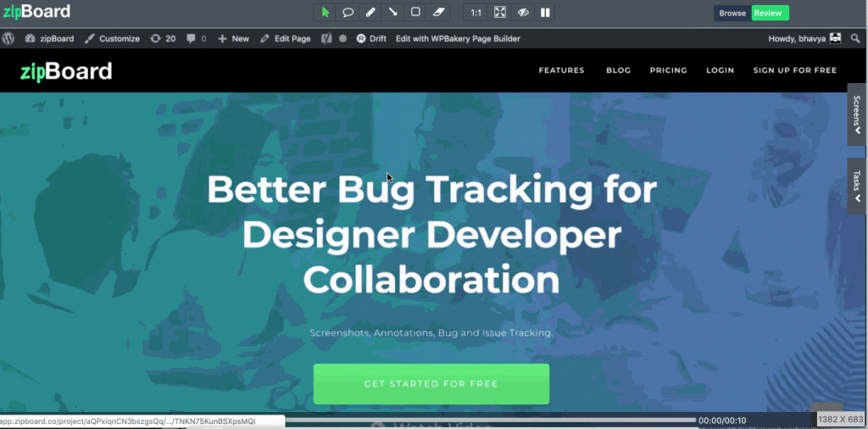
Task: Click the gray status dot indicator
Action: 343,39
